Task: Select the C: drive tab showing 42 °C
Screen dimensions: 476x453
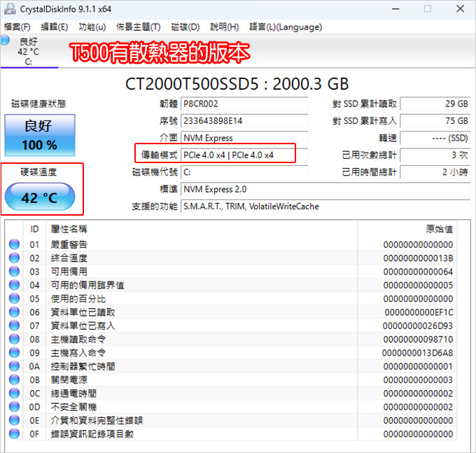Action: [29, 51]
